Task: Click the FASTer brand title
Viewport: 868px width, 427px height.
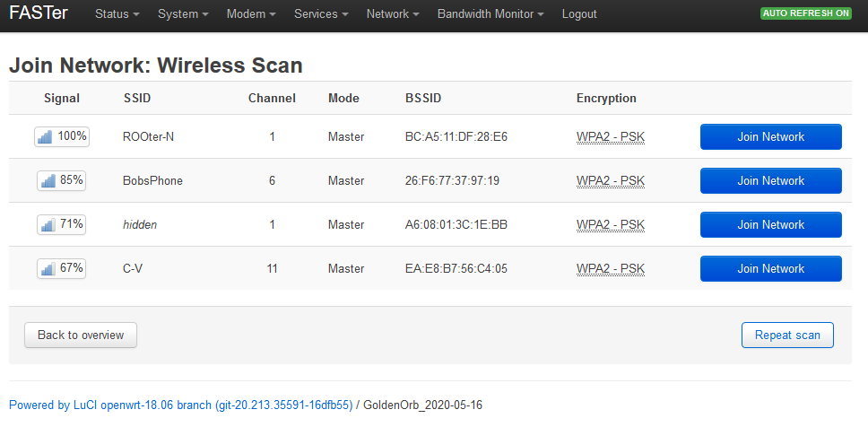Action: click(39, 14)
